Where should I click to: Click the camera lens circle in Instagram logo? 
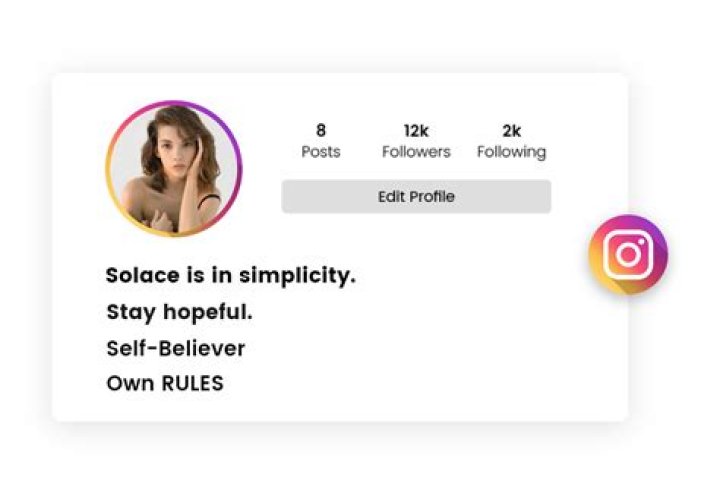pos(627,255)
